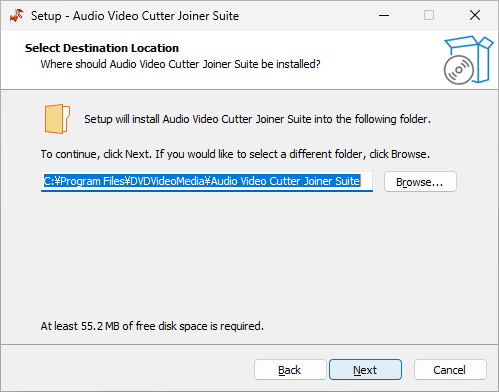Cancel the setup wizard
This screenshot has width=499, height=392.
(450, 370)
